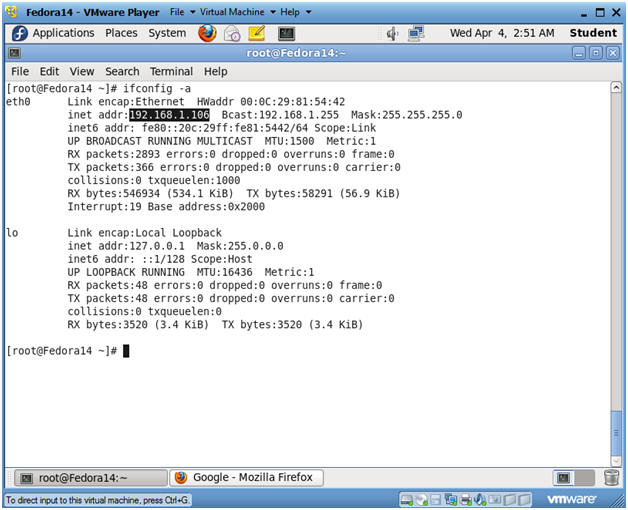Open the terminal Edit menu
The width and height of the screenshot is (628, 510).
pos(49,71)
